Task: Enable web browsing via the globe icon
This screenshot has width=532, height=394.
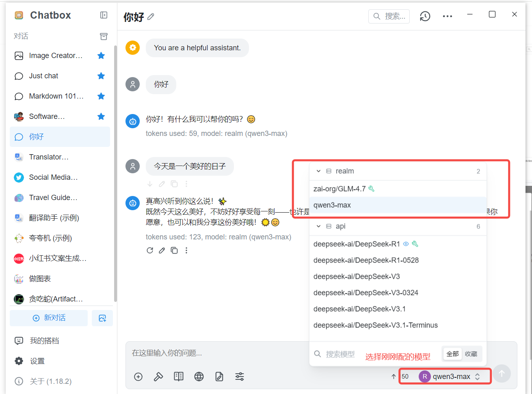Action: click(199, 377)
